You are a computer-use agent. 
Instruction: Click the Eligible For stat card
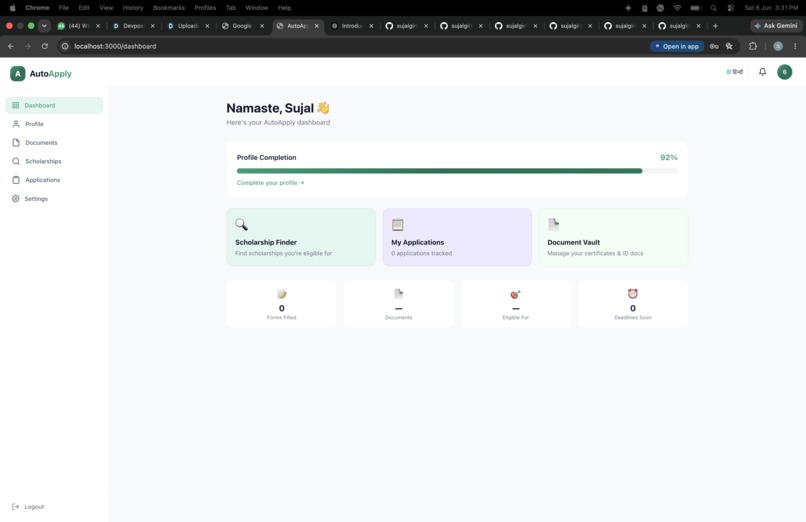click(516, 304)
